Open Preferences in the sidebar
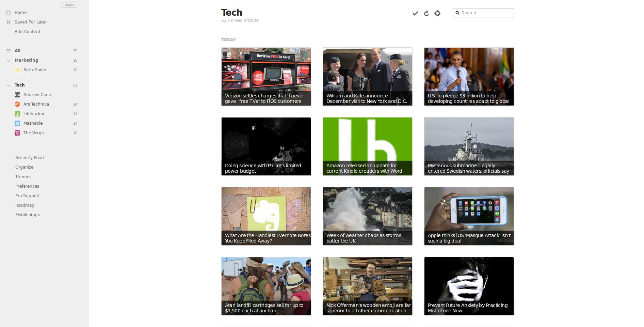Image resolution: width=644 pixels, height=327 pixels. pos(27,186)
